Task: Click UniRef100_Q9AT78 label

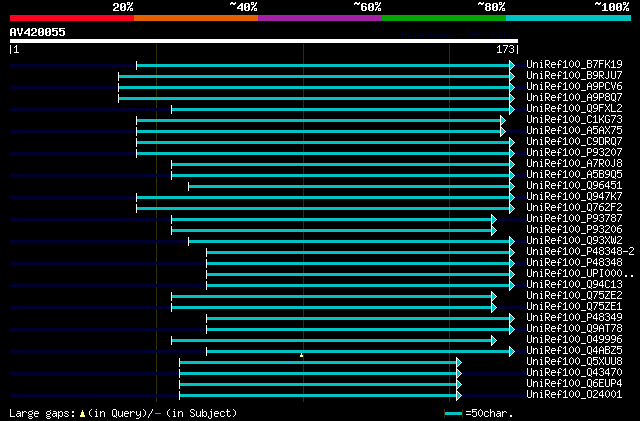Action: coord(574,329)
